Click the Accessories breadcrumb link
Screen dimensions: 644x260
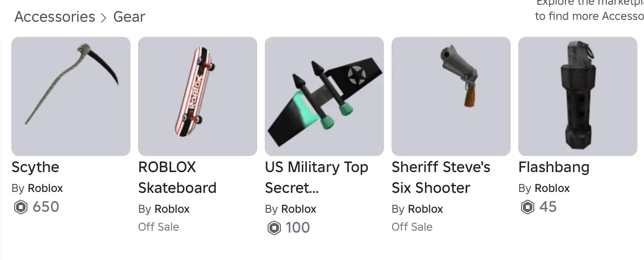pos(55,17)
